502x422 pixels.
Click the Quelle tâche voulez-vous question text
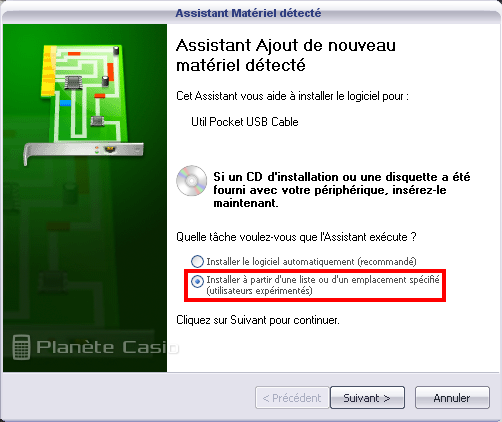(x=296, y=237)
